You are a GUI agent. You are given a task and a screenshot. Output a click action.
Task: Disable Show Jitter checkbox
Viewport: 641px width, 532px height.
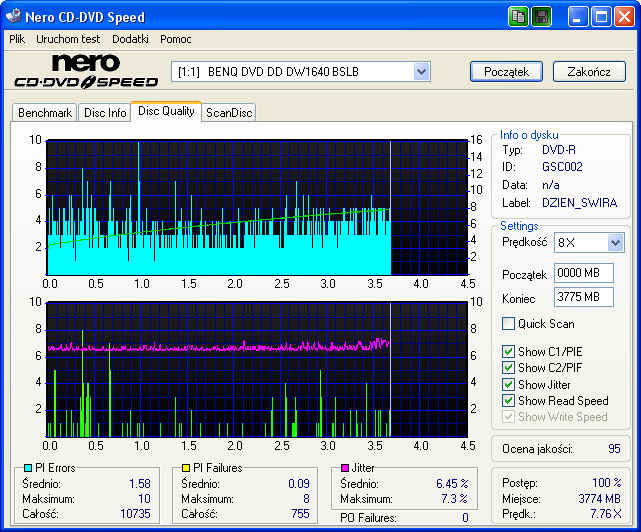508,384
